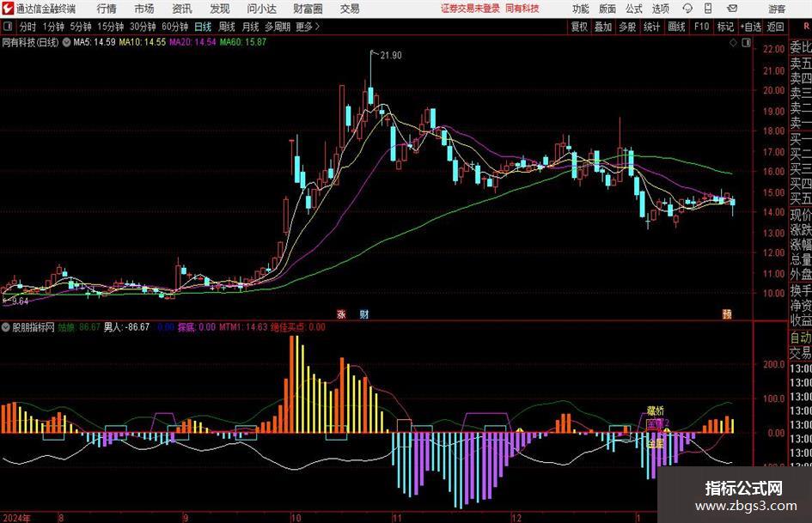This screenshot has height=523, width=812.
Task: Click the MA10: 14.55 indicator value
Action: click(x=142, y=42)
